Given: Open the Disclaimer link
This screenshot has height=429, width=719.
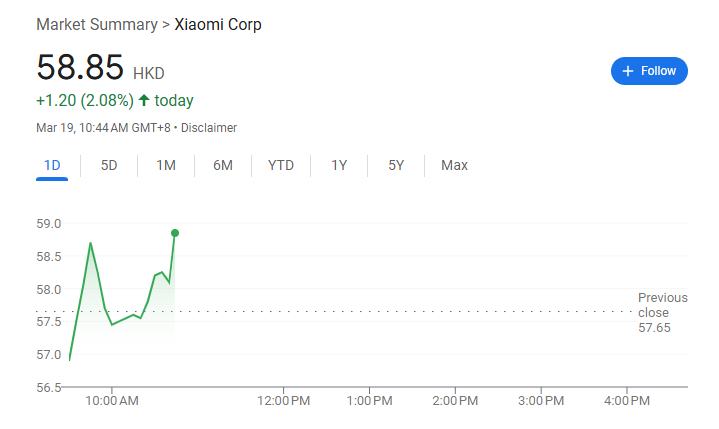Looking at the screenshot, I should tap(209, 128).
